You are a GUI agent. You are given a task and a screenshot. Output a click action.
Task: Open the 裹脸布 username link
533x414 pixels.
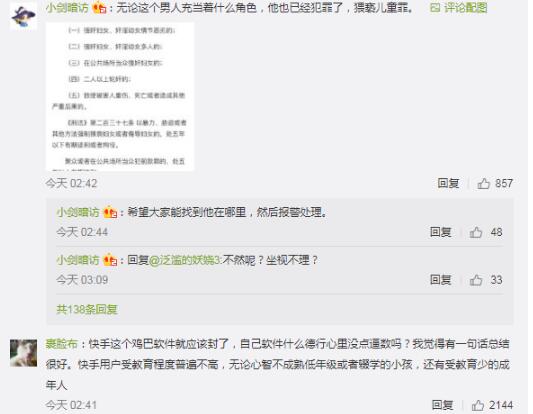pyautogui.click(x=62, y=344)
